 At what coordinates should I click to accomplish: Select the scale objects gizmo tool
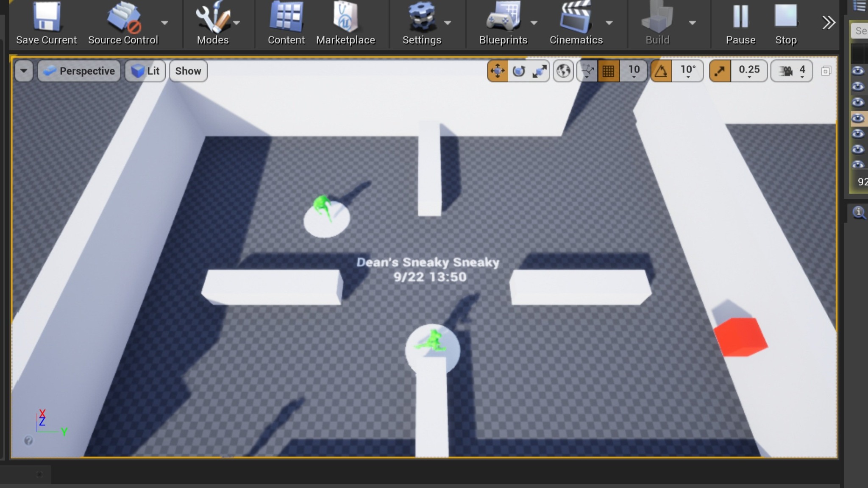tap(539, 71)
